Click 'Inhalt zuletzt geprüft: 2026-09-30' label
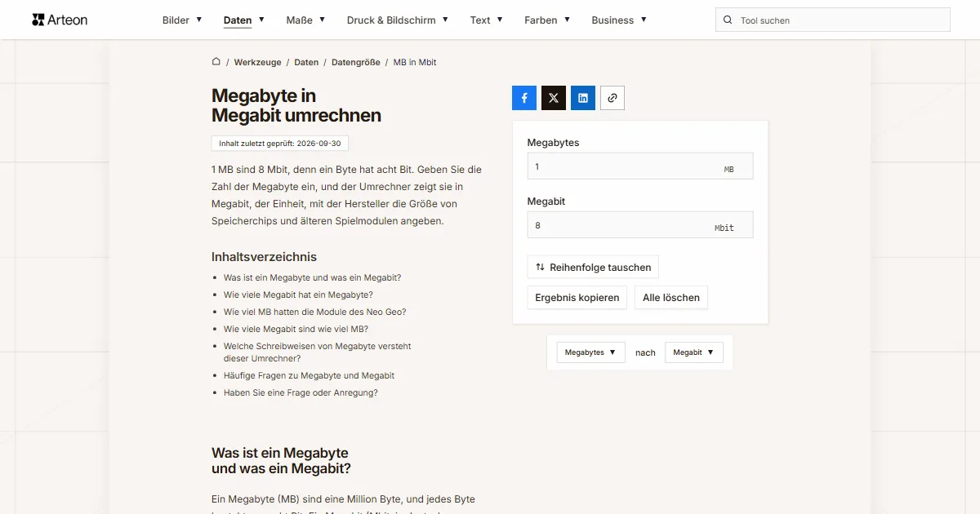Screen dimensions: 980x514 280,143
